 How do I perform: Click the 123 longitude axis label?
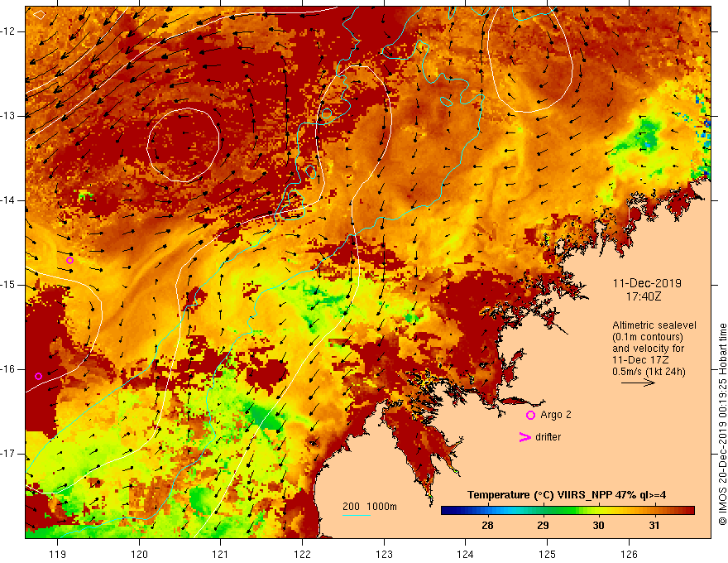tap(384, 554)
